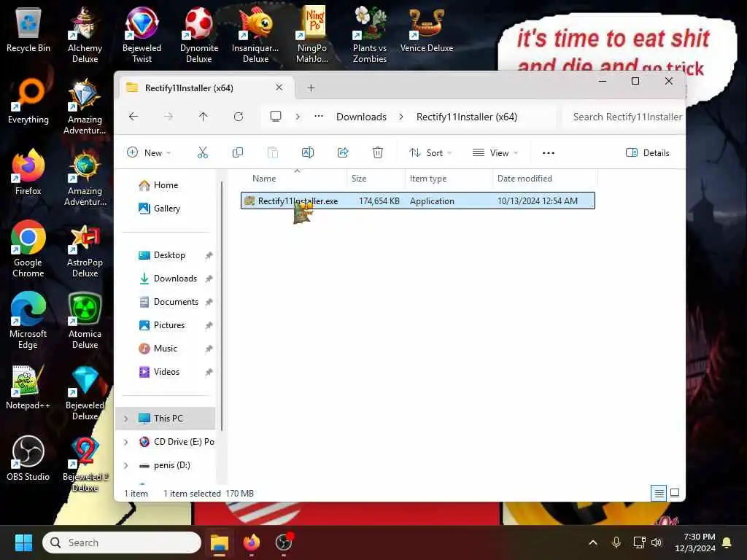
Task: Open Music quick access folder
Action: (x=166, y=349)
